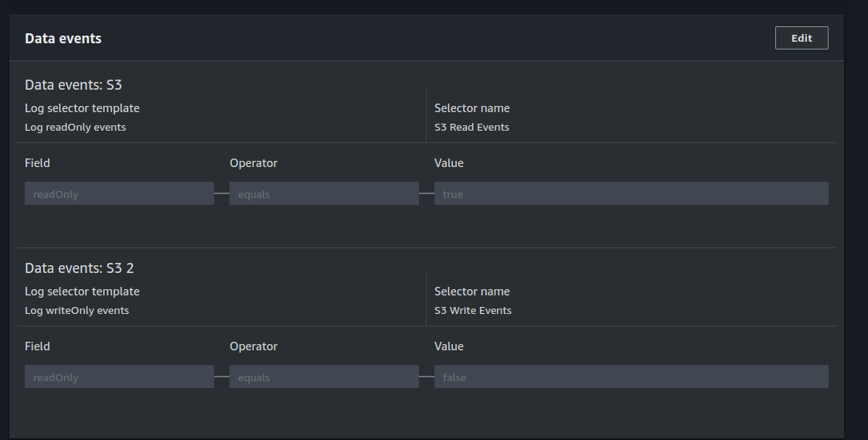
Task: Click the Selector name label above S3 Read Events
Action: pyautogui.click(x=471, y=108)
